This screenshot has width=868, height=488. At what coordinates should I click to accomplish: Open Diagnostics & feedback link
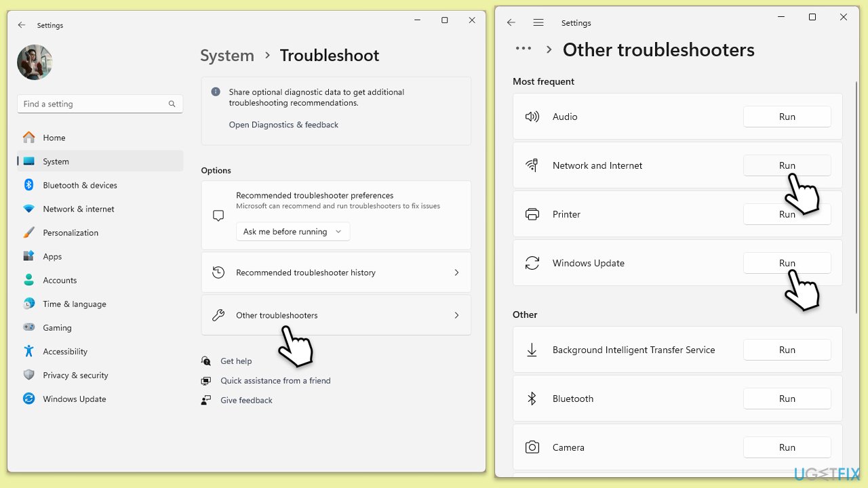click(283, 125)
